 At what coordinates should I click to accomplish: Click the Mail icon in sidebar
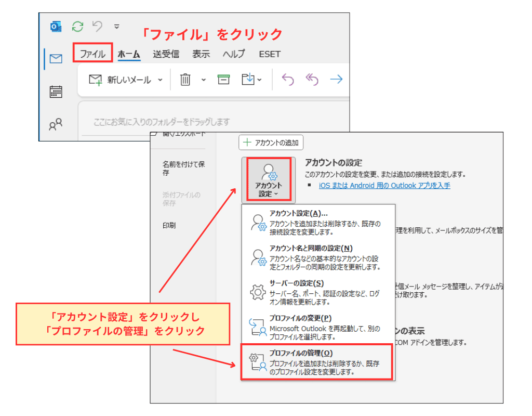[x=56, y=59]
